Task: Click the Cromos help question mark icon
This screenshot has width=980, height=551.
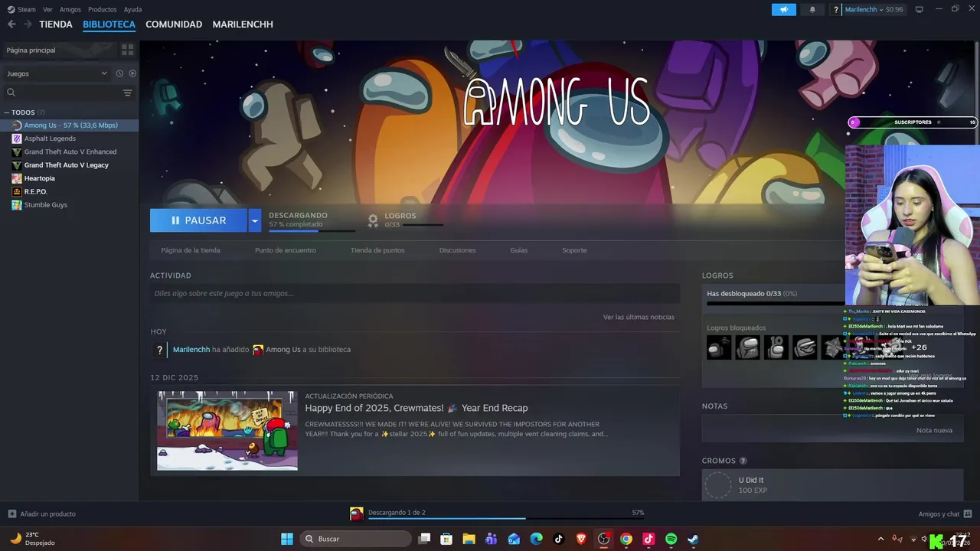Action: tap(743, 461)
